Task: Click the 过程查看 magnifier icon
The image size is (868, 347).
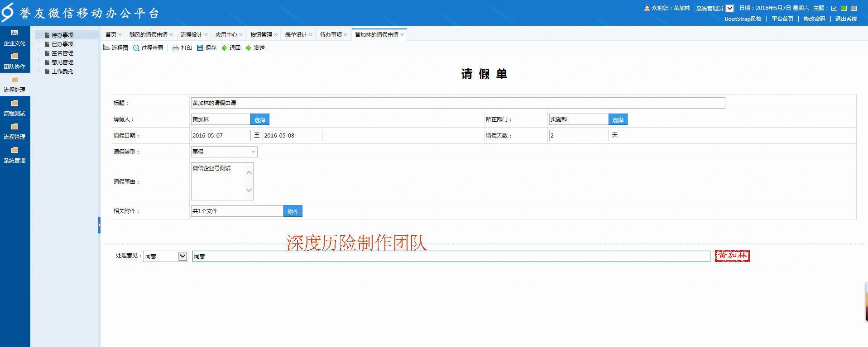Action: coord(136,48)
